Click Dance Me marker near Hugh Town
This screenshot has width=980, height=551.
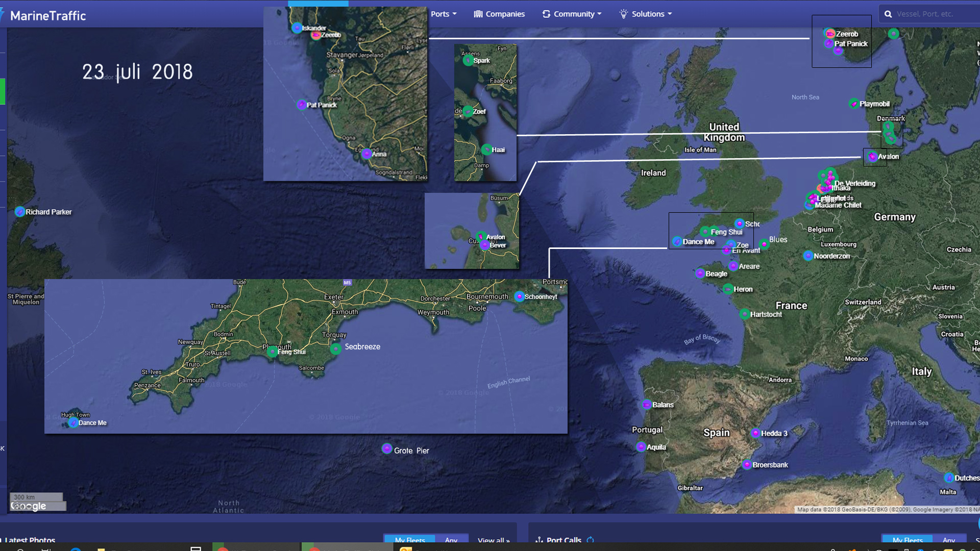(73, 423)
